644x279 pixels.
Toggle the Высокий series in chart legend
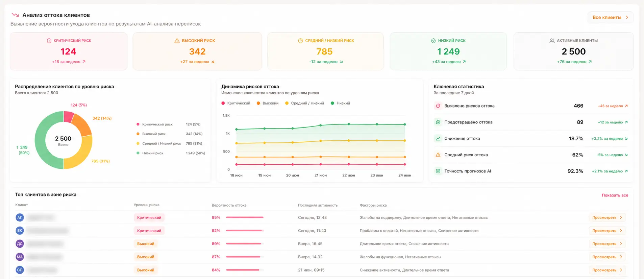click(x=268, y=103)
